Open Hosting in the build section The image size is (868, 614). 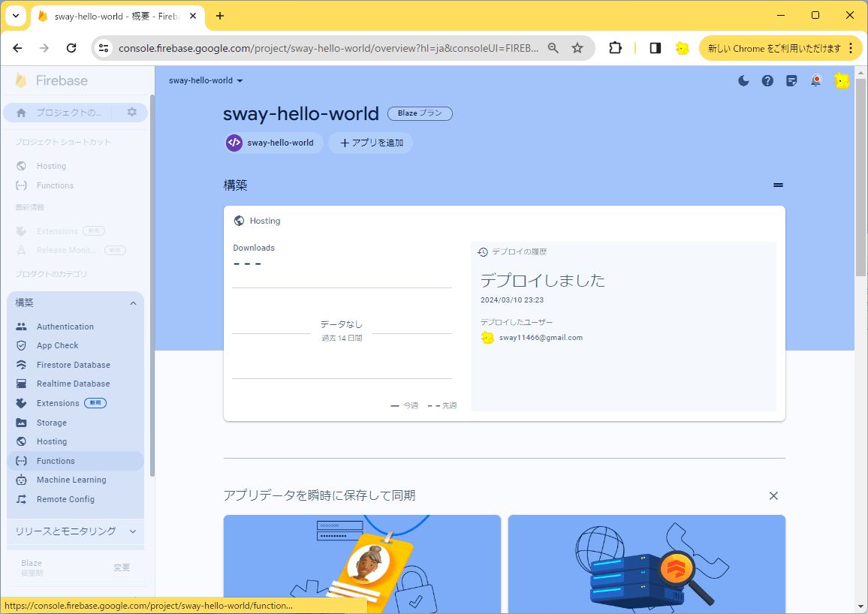click(x=75, y=441)
